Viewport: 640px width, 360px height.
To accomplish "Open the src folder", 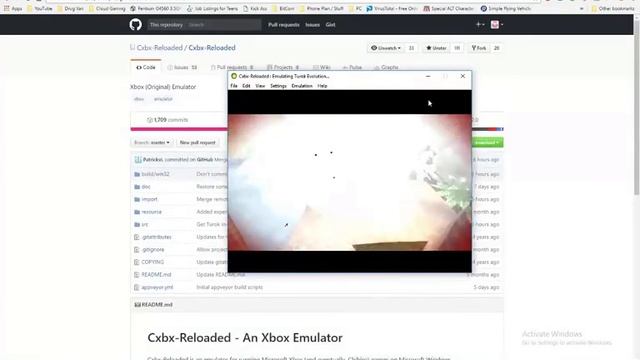I will point(145,225).
